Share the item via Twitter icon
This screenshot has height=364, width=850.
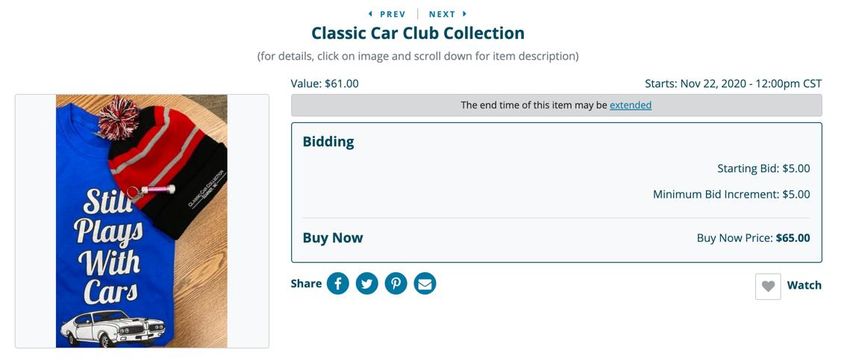click(366, 284)
